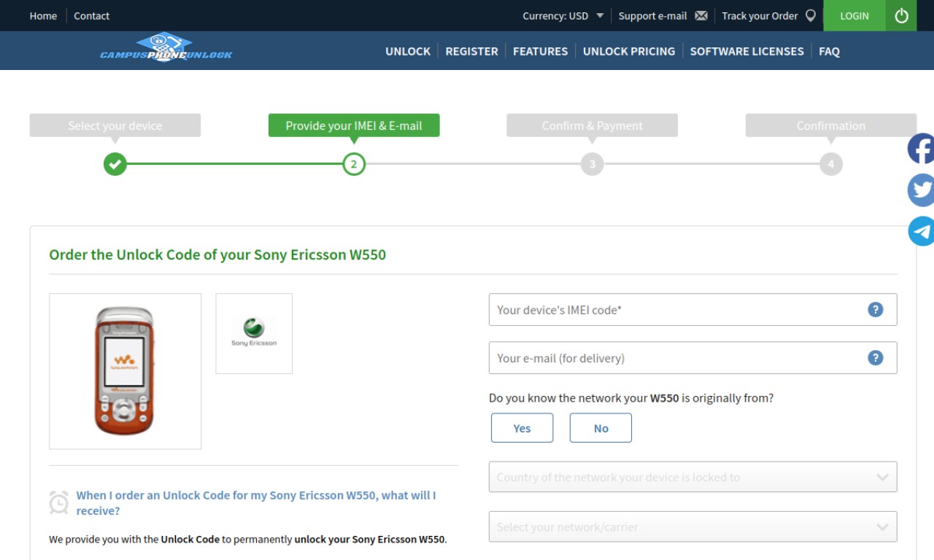Click the 'Order the Unlock Code' heading

(217, 254)
